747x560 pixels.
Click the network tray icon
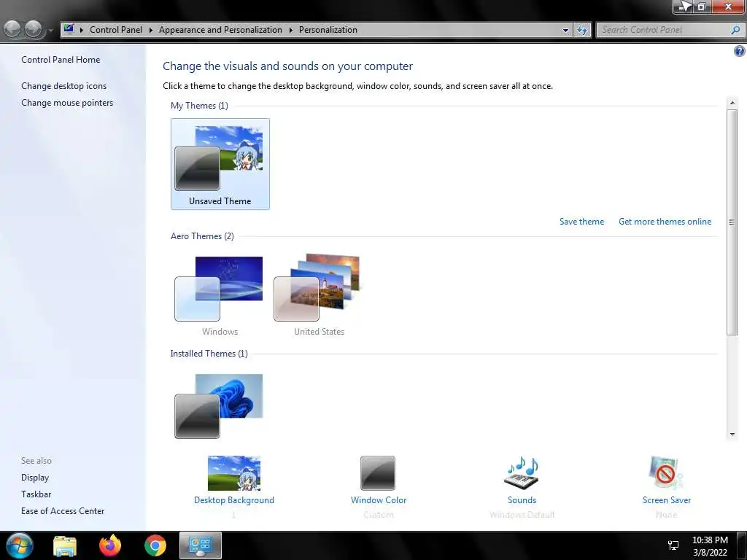[673, 545]
